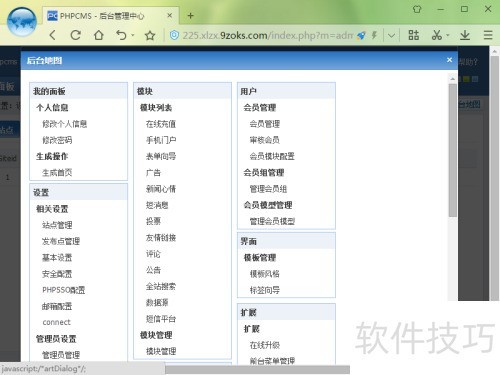Select the PHPCMS 后台管理中心 tab
The image size is (500, 375).
[110, 16]
